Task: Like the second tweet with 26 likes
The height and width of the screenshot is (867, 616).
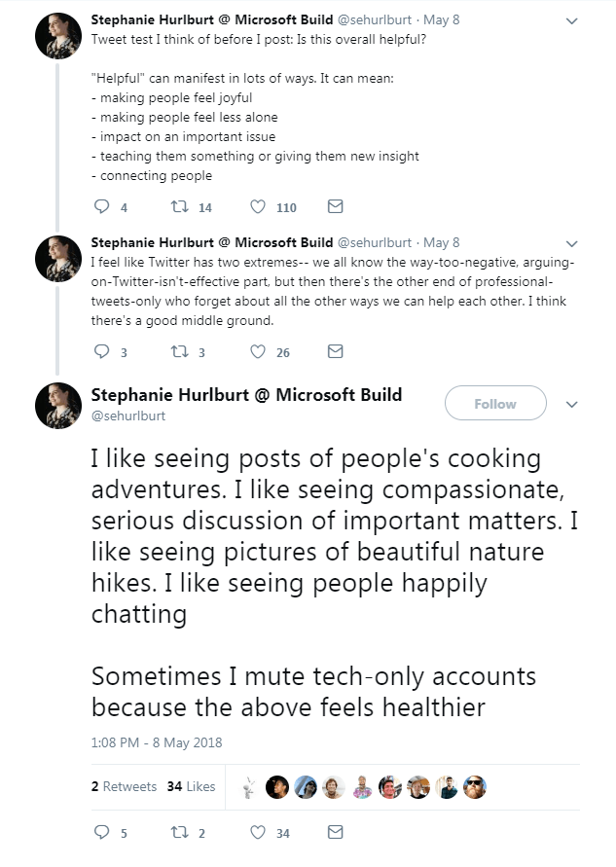Action: (x=259, y=352)
